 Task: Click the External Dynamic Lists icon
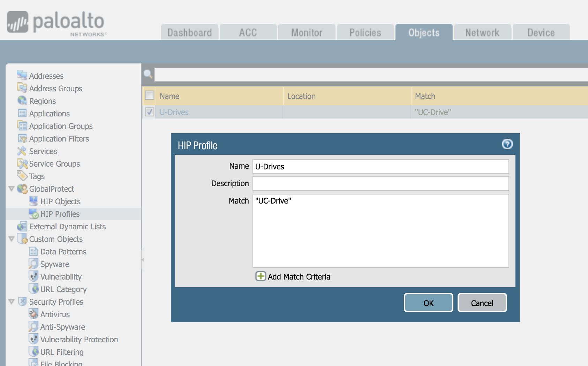[22, 226]
